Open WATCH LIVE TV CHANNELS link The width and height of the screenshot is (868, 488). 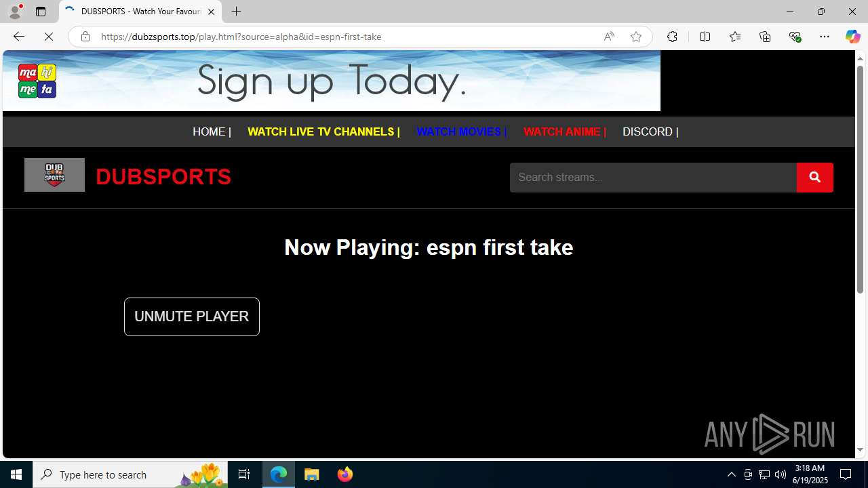pos(323,131)
